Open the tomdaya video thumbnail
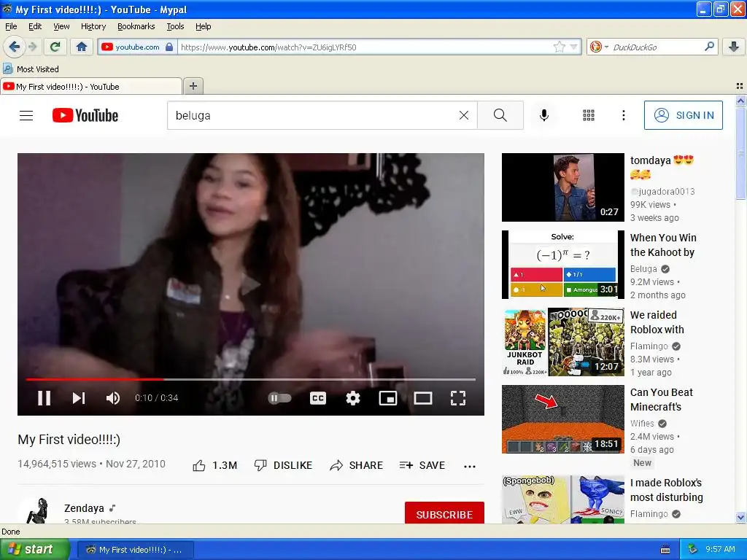Viewport: 747px width, 560px height. pyautogui.click(x=562, y=187)
